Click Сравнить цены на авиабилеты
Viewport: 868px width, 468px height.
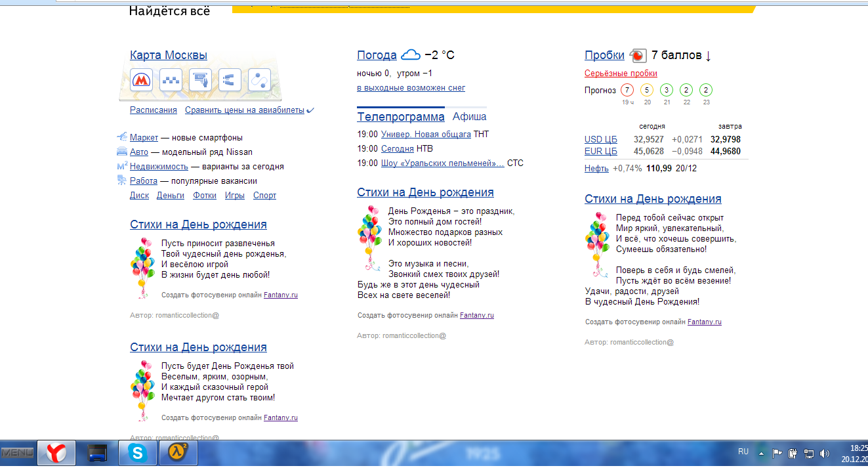point(245,110)
